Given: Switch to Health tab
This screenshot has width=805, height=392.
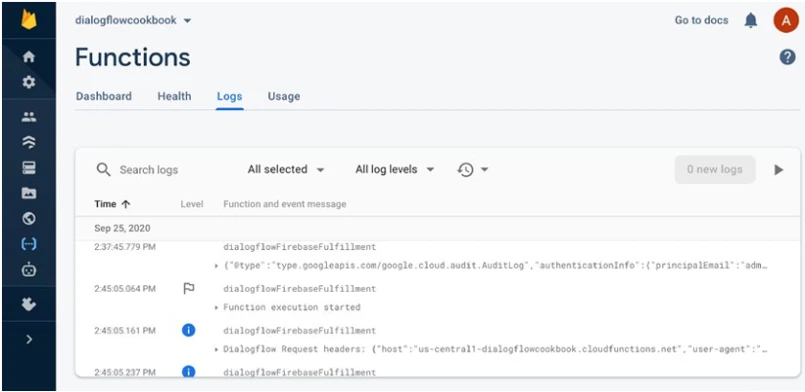Looking at the screenshot, I should 174,96.
